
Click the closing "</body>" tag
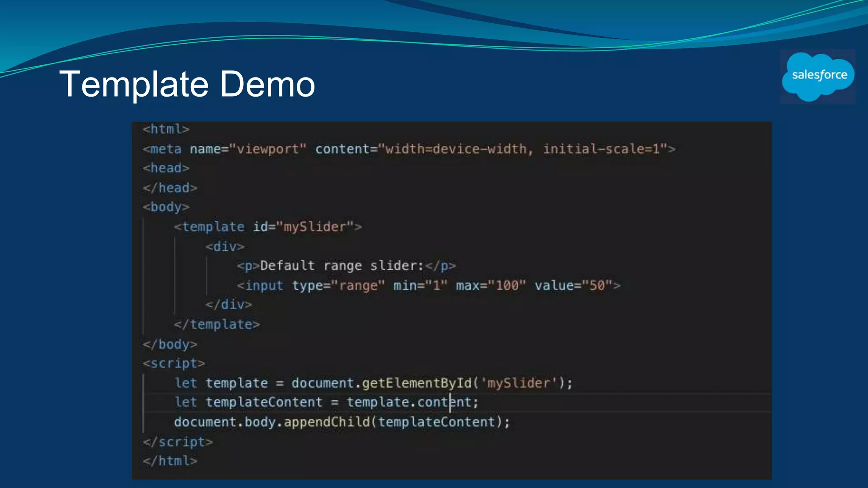(170, 344)
